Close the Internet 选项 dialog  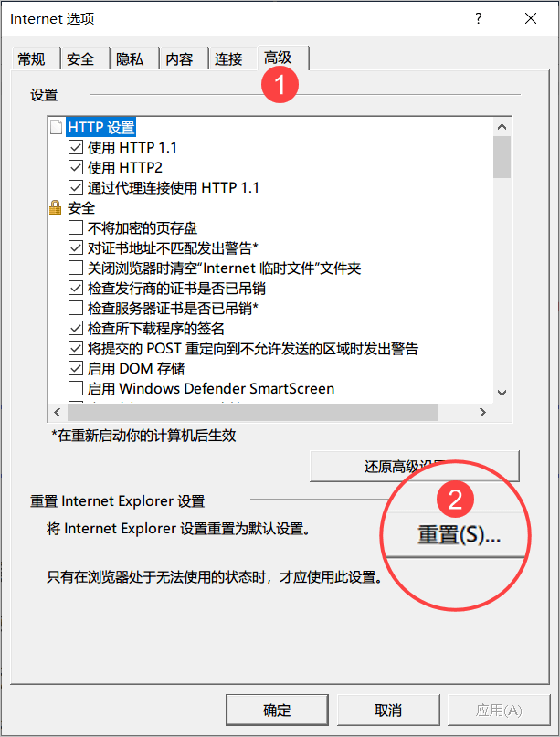(x=531, y=18)
